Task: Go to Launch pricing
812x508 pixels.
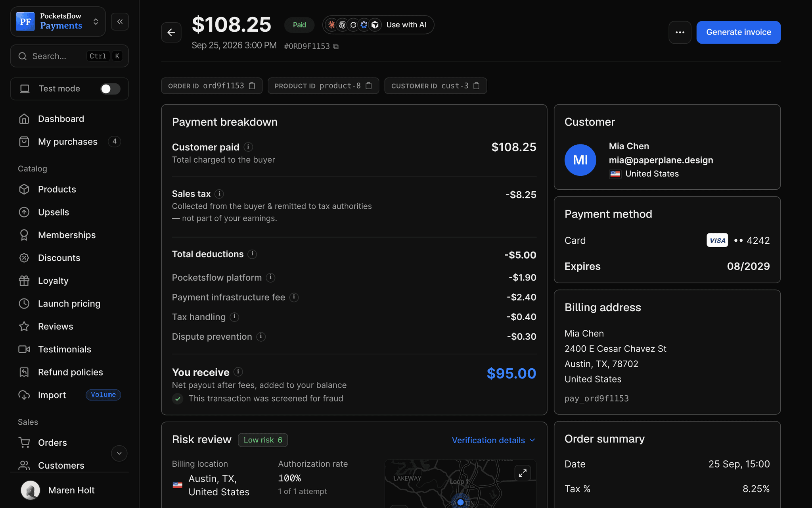Action: (x=69, y=304)
